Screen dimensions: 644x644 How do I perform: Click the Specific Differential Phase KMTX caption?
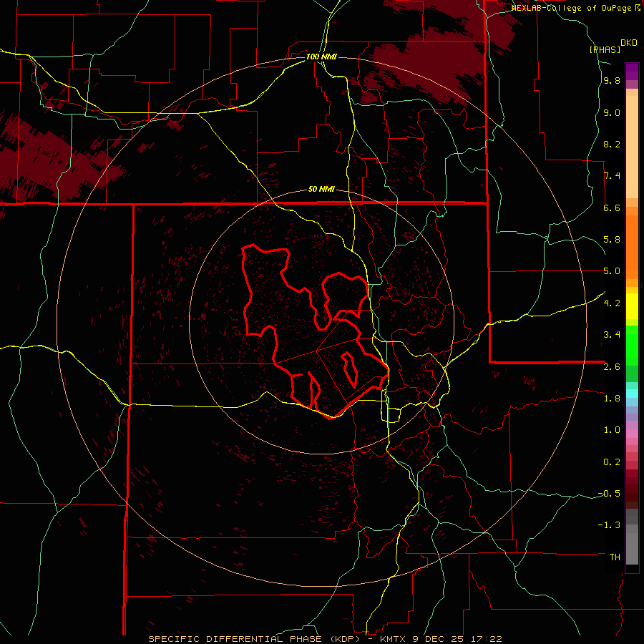(x=325, y=639)
